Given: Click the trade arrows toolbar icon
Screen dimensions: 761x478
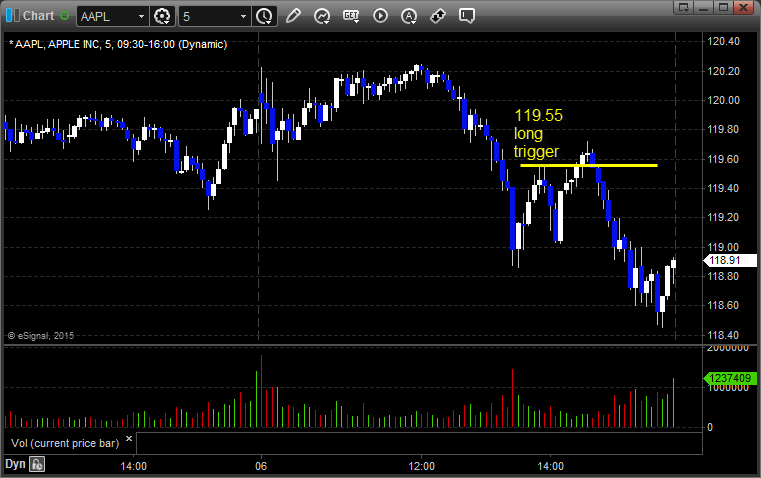Looking at the screenshot, I should coord(438,16).
